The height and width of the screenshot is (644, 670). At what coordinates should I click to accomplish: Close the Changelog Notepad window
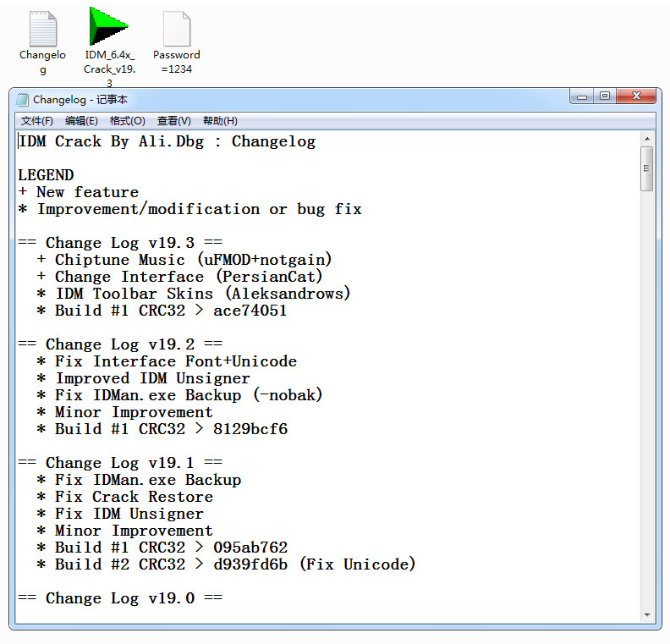click(636, 96)
